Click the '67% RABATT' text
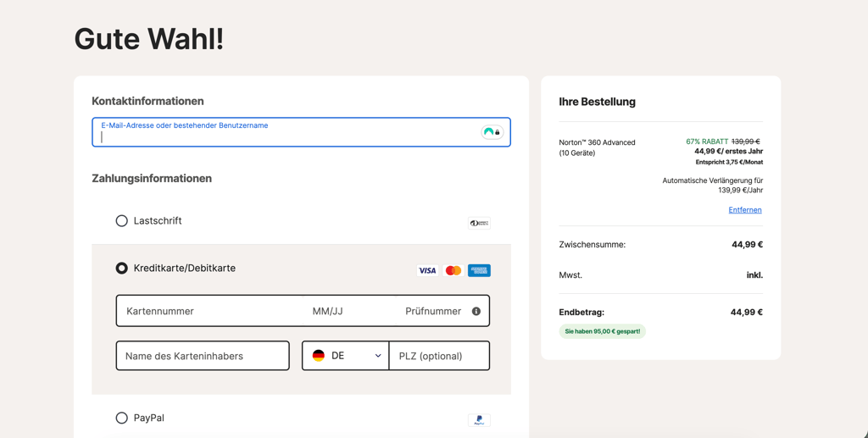 click(707, 141)
